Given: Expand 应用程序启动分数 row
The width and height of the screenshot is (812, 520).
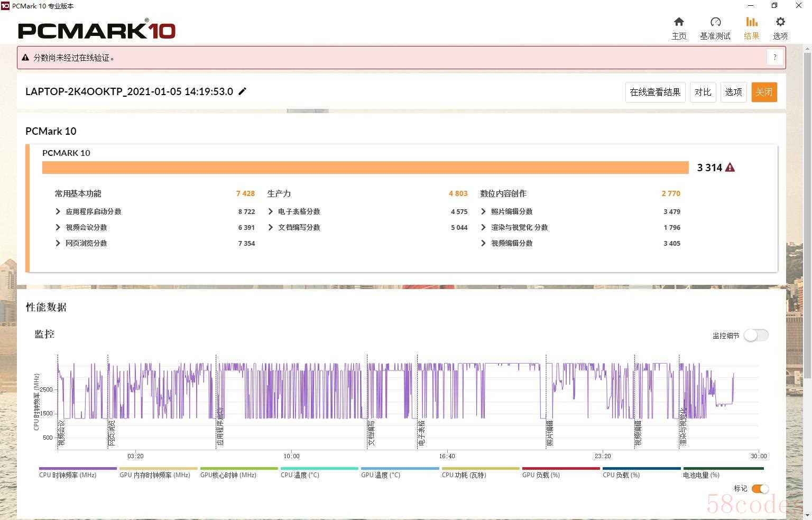Looking at the screenshot, I should 58,211.
